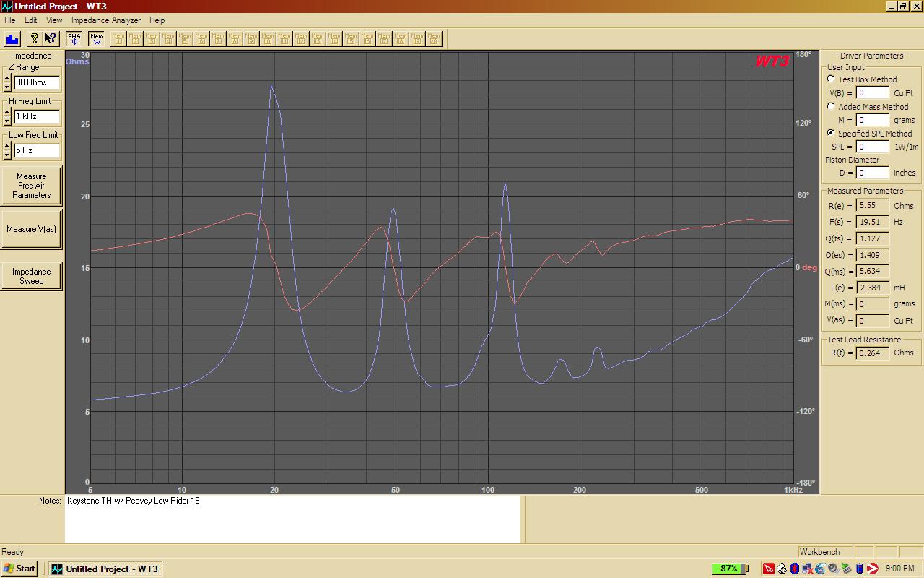Click the L(e) value 2.384
This screenshot has height=578, width=924.
pyautogui.click(x=873, y=288)
